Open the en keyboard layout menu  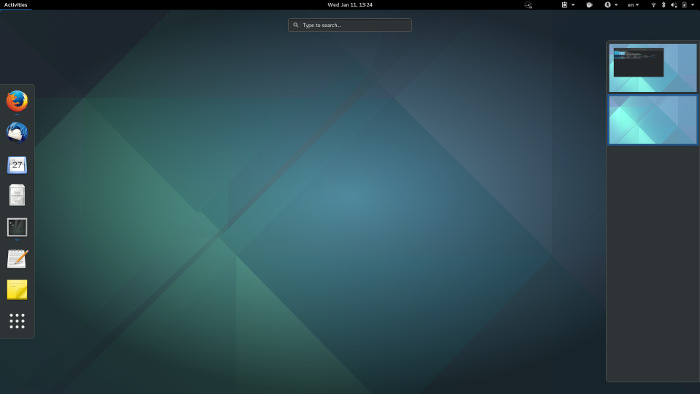pyautogui.click(x=633, y=5)
